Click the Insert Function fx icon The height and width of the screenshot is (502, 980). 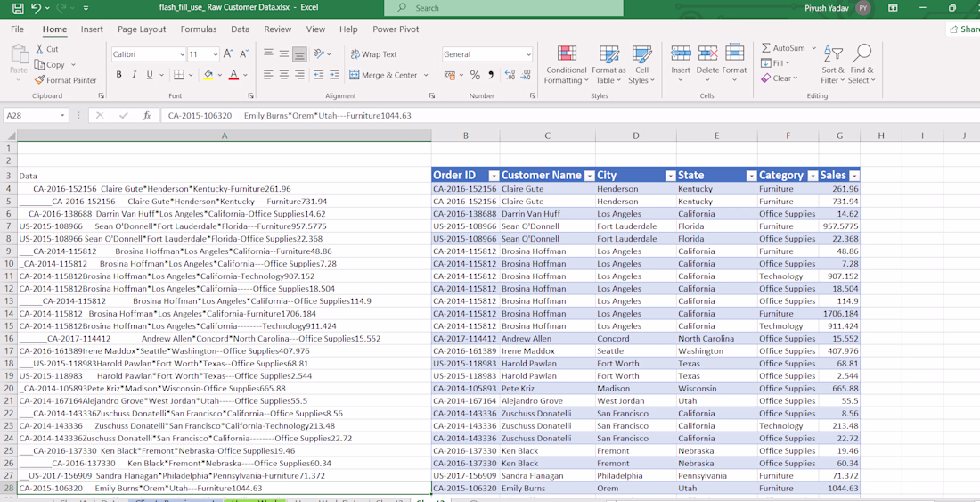pos(147,116)
